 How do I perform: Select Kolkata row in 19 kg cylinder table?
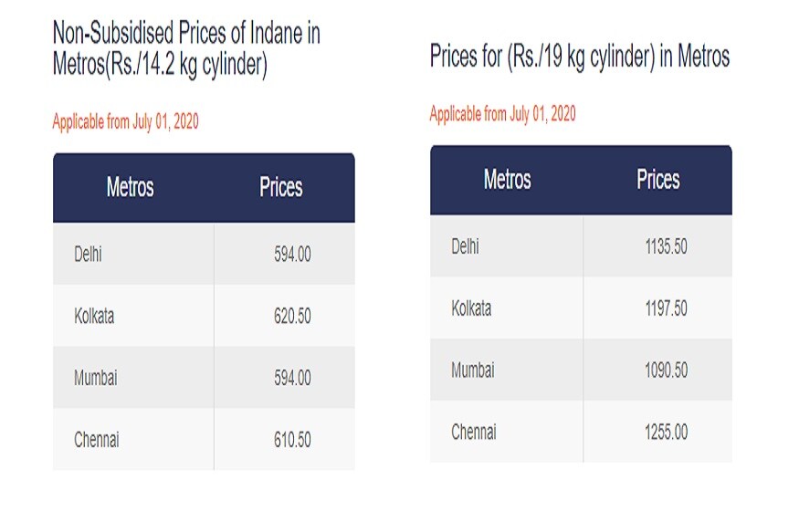tap(581, 308)
